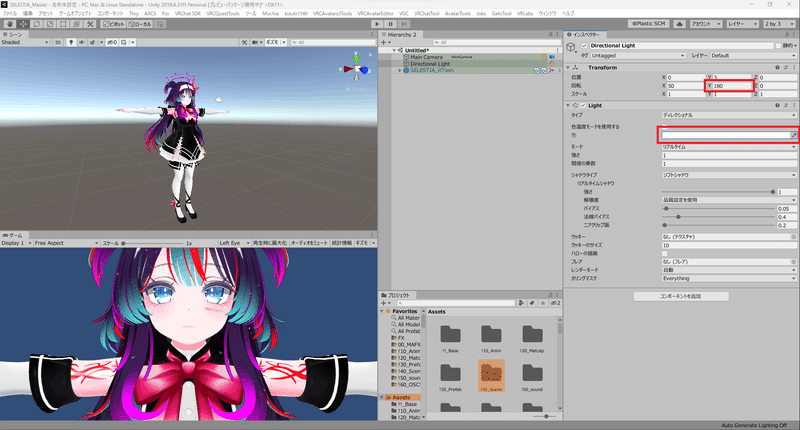This screenshot has width=800, height=430.
Task: Toggle scene effects icon
Action: [94, 42]
